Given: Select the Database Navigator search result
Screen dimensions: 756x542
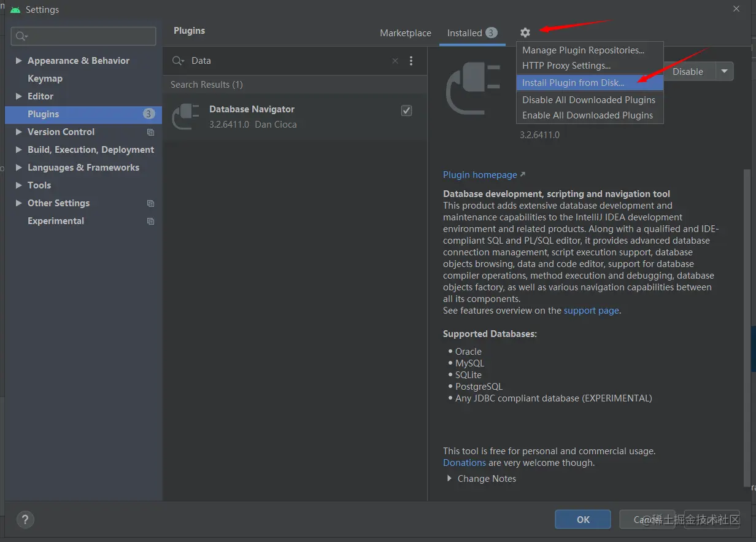Looking at the screenshot, I should (295, 117).
